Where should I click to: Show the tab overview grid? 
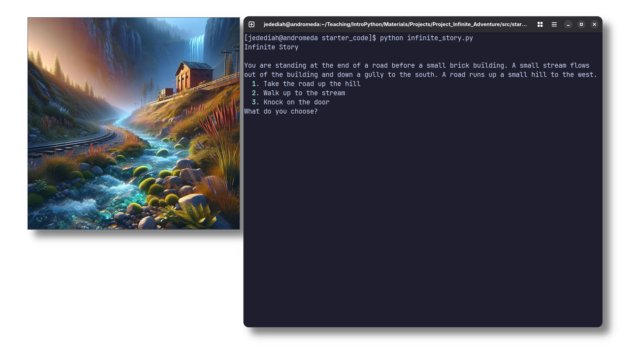540,24
